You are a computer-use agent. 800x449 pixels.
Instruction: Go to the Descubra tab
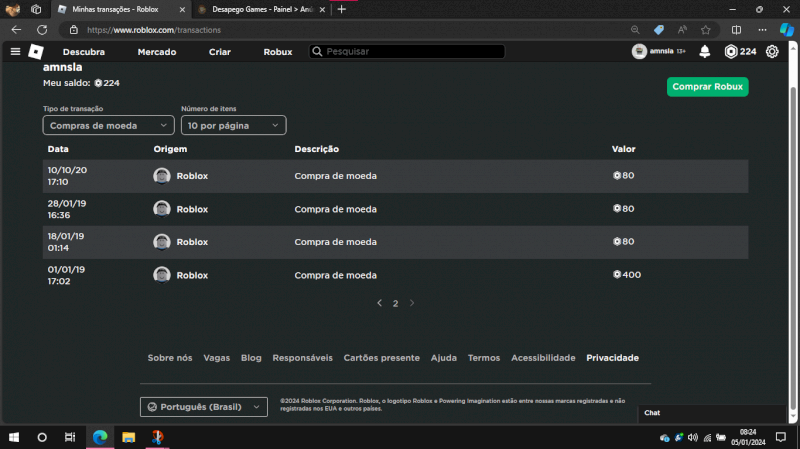[x=83, y=52]
